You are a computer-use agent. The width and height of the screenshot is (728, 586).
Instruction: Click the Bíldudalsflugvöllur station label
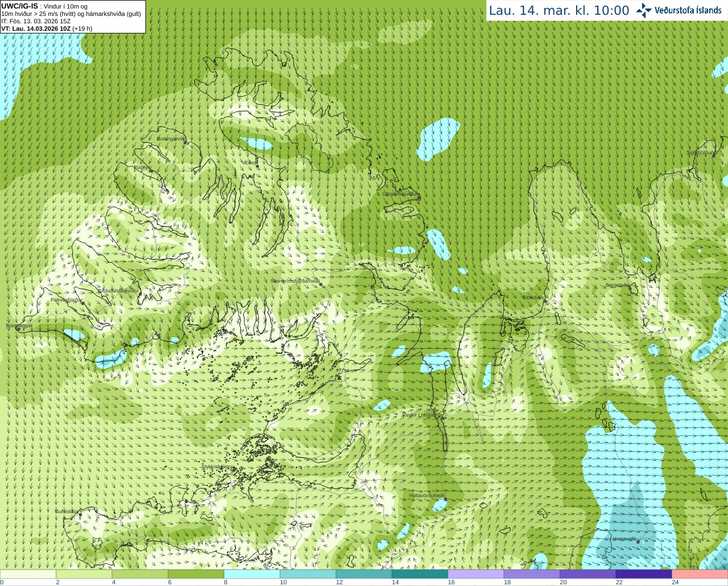[x=118, y=290]
